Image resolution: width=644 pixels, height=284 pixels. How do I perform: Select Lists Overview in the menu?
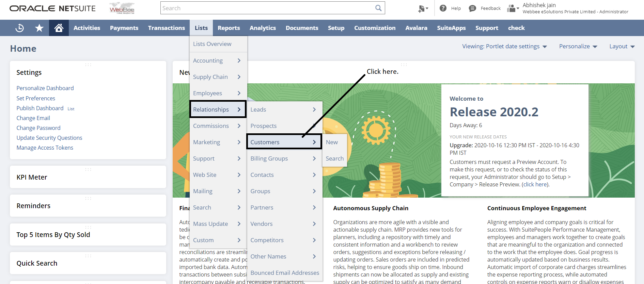point(218,44)
